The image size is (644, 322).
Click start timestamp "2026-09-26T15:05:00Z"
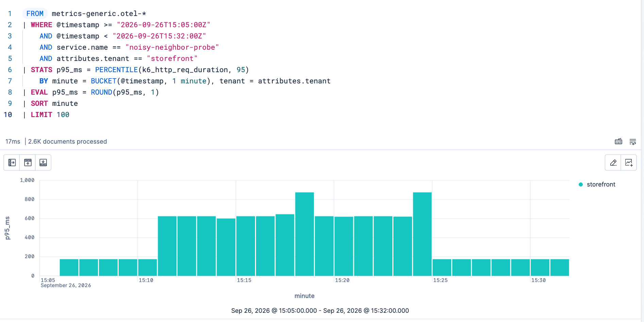(x=164, y=25)
